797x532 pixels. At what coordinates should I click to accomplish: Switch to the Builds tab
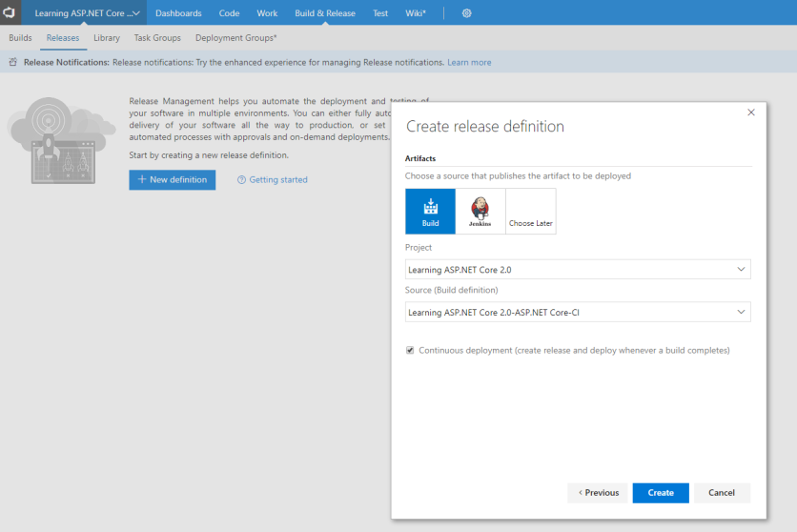pyautogui.click(x=20, y=38)
